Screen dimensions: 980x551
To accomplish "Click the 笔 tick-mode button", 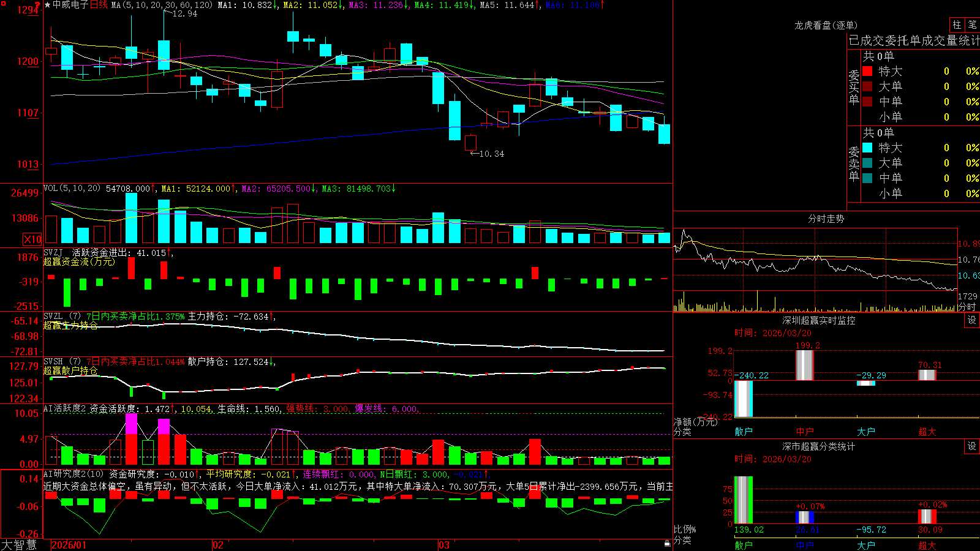I will coord(973,24).
